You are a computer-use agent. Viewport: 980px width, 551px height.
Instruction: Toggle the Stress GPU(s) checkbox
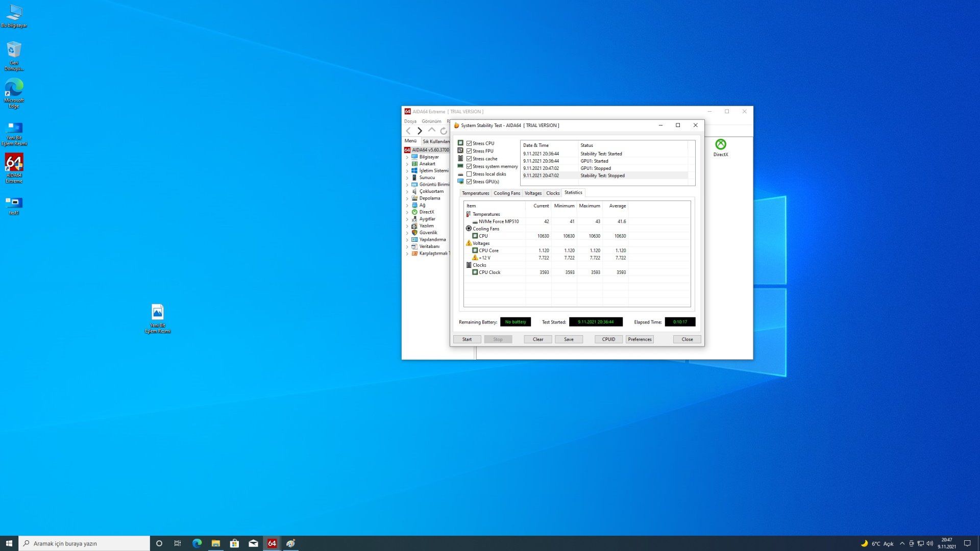tap(469, 182)
